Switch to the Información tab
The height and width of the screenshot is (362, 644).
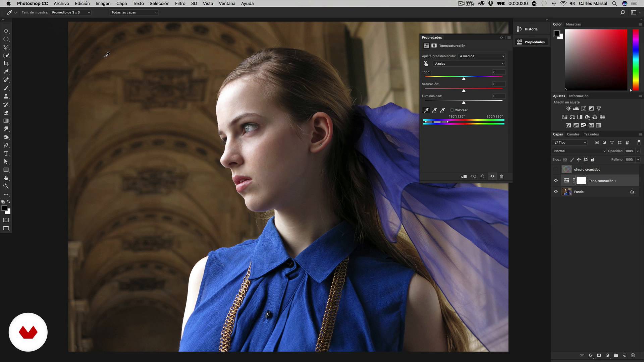point(579,96)
